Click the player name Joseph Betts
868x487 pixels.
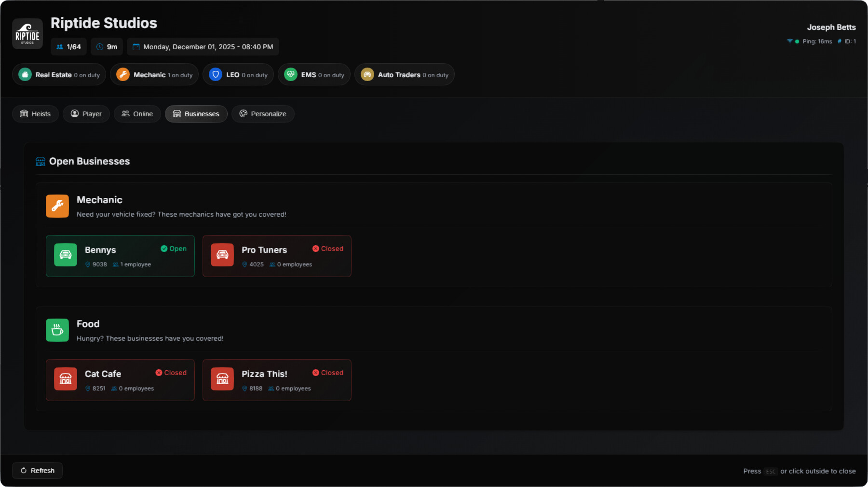click(x=831, y=28)
